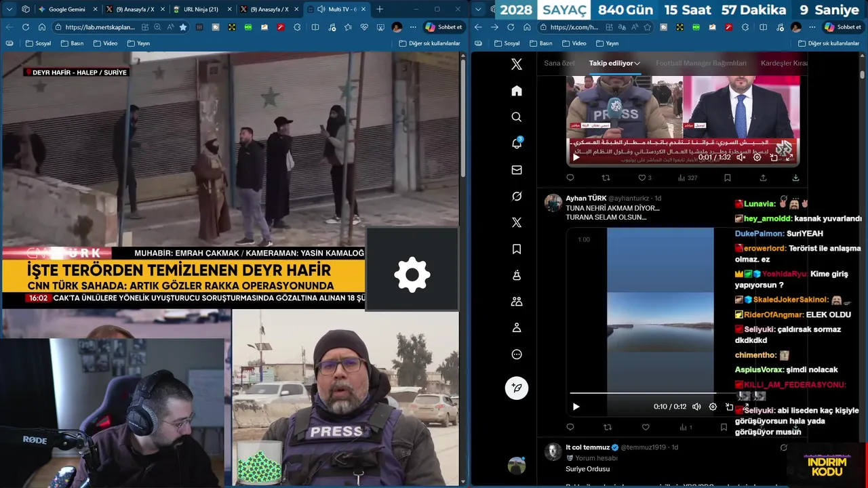Viewport: 868px width, 488px height.
Task: Open Grok icon in X sidebar
Action: (x=517, y=197)
